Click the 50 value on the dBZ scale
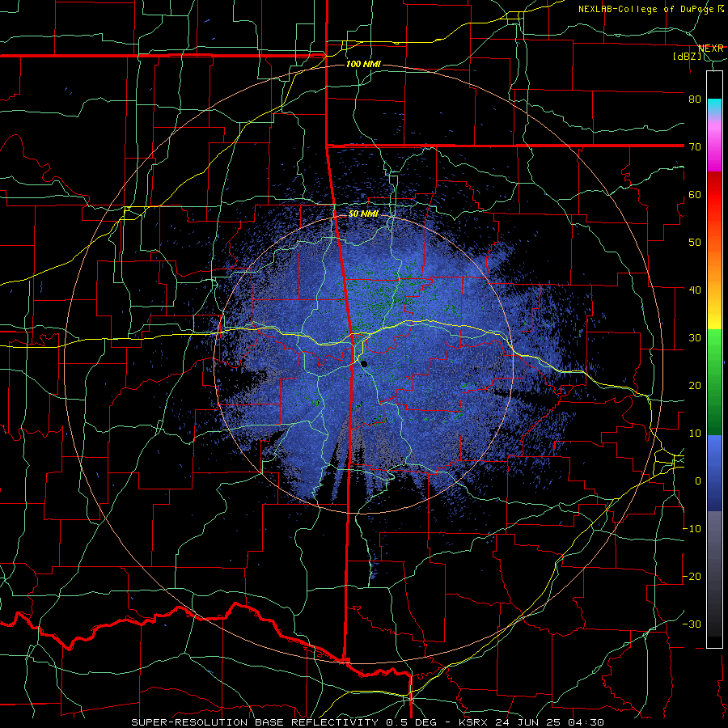This screenshot has width=728, height=728. [695, 243]
